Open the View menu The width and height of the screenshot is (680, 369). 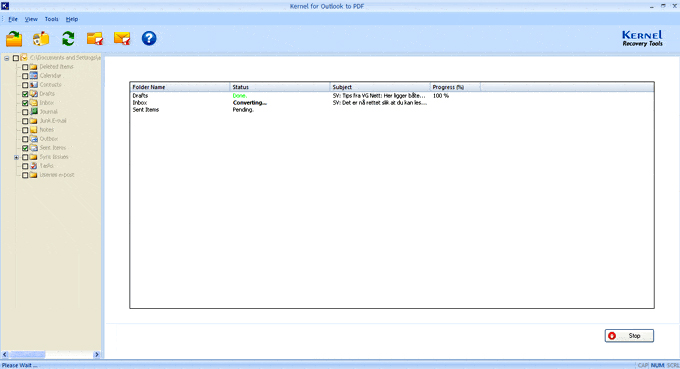click(x=31, y=19)
